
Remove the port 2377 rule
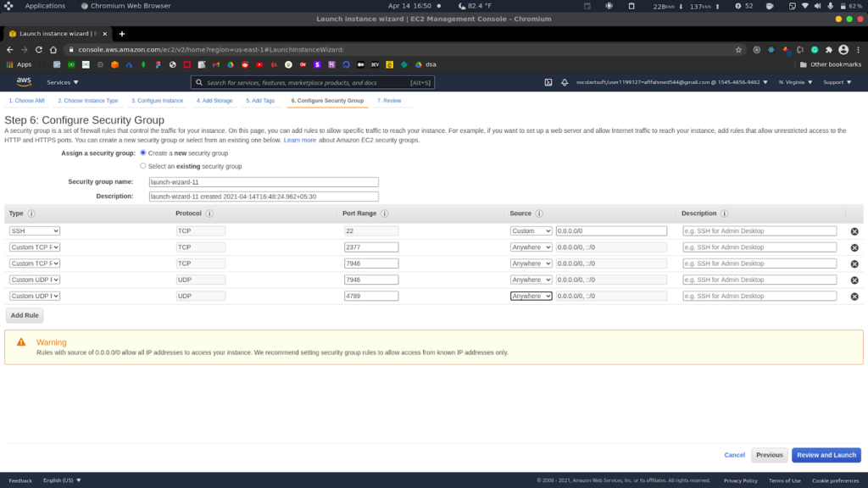854,247
